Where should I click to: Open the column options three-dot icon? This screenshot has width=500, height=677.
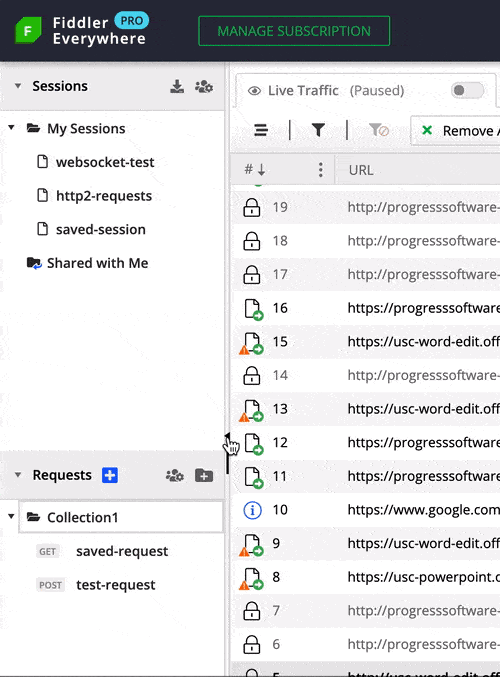tap(320, 170)
